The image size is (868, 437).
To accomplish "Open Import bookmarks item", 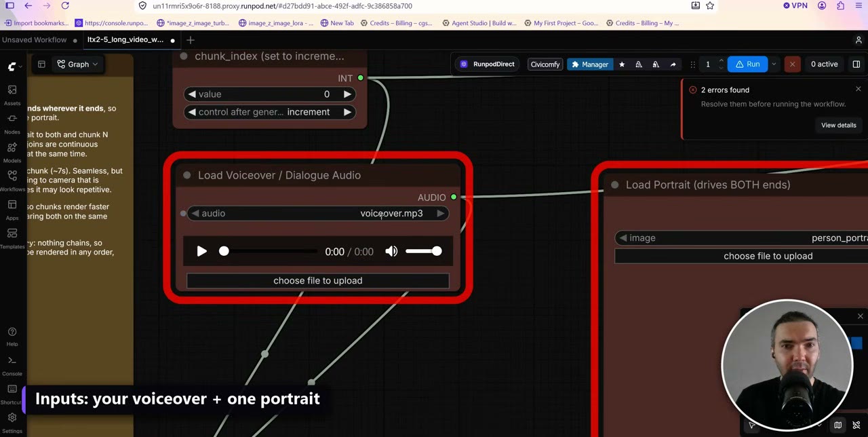I will tap(36, 23).
